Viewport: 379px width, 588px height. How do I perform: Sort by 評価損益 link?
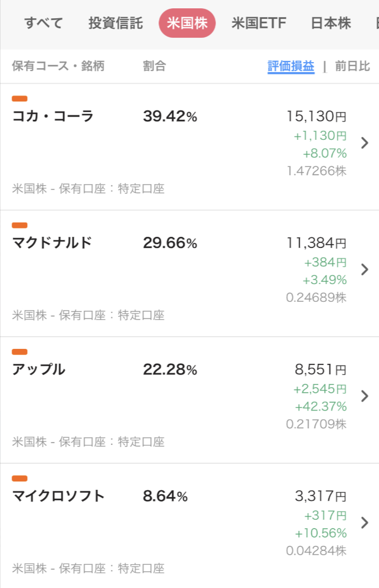pos(291,67)
